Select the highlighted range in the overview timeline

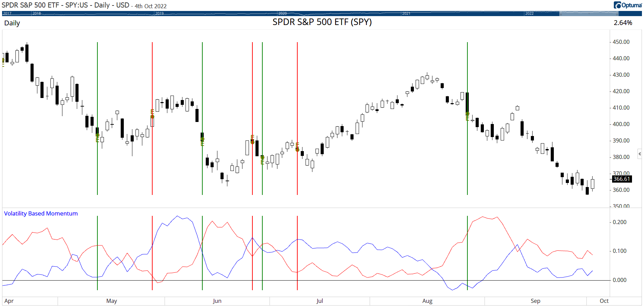click(589, 13)
